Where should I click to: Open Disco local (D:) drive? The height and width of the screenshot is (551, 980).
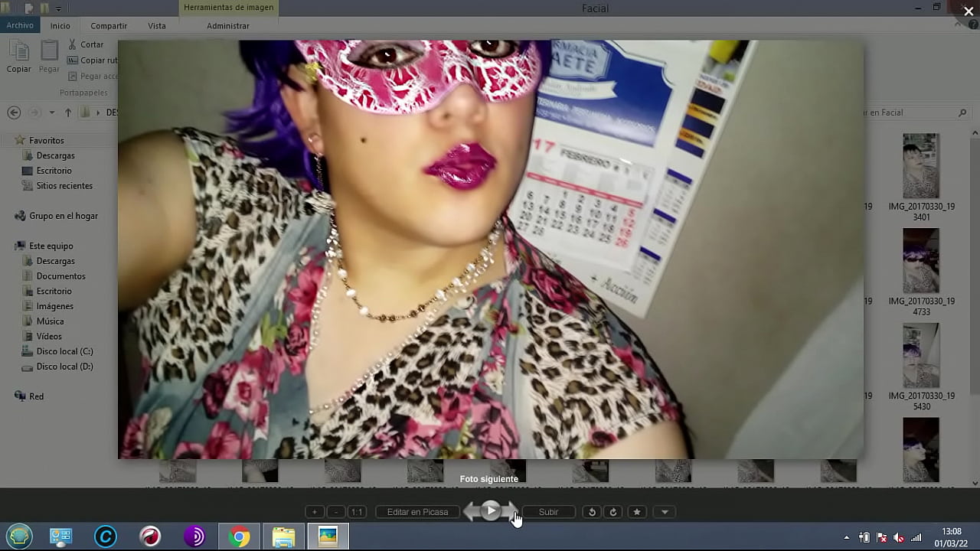point(64,367)
